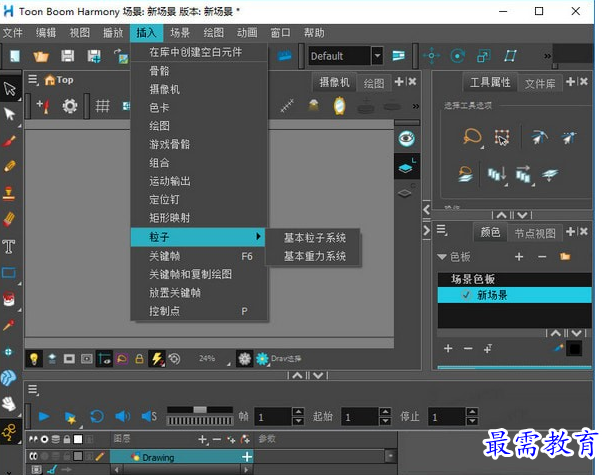Viewport: 607px width, 475px height.
Task: Click the plus on Drawing layer row
Action: 247,457
